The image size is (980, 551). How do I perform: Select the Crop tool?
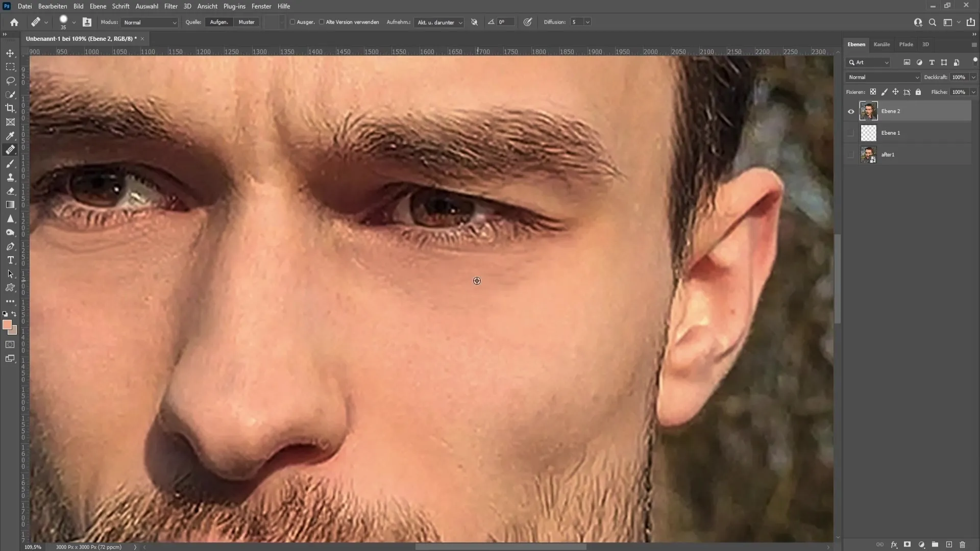click(x=10, y=108)
